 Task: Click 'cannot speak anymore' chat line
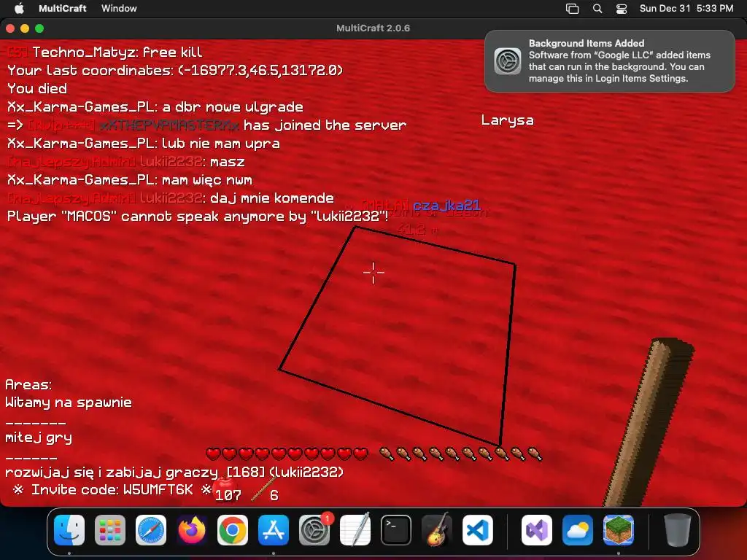click(198, 217)
